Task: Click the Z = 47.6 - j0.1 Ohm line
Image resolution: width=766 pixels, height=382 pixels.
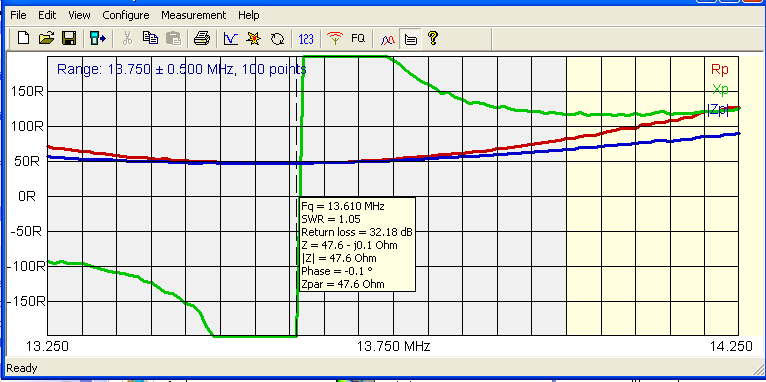Action: click(349, 245)
